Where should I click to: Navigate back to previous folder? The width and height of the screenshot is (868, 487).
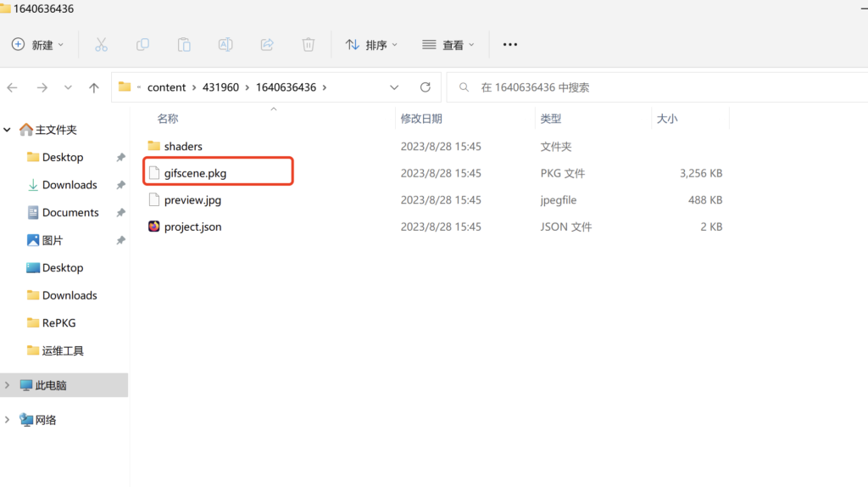[13, 87]
